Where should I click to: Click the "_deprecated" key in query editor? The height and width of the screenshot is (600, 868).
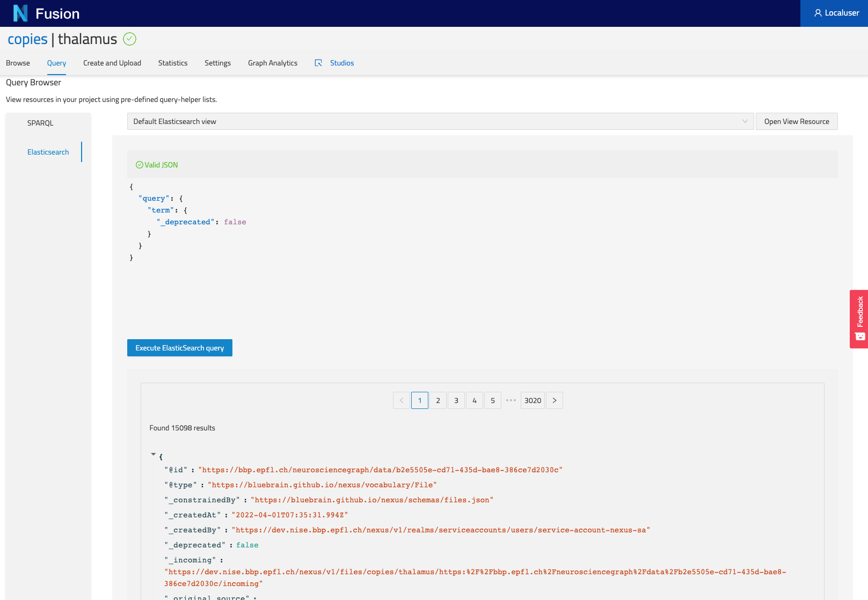[x=186, y=222]
